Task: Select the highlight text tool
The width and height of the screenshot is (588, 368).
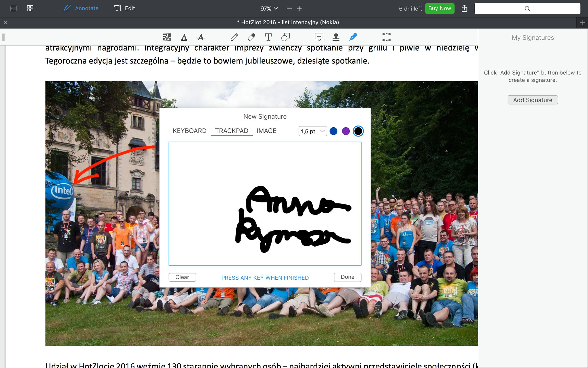Action: [x=167, y=37]
